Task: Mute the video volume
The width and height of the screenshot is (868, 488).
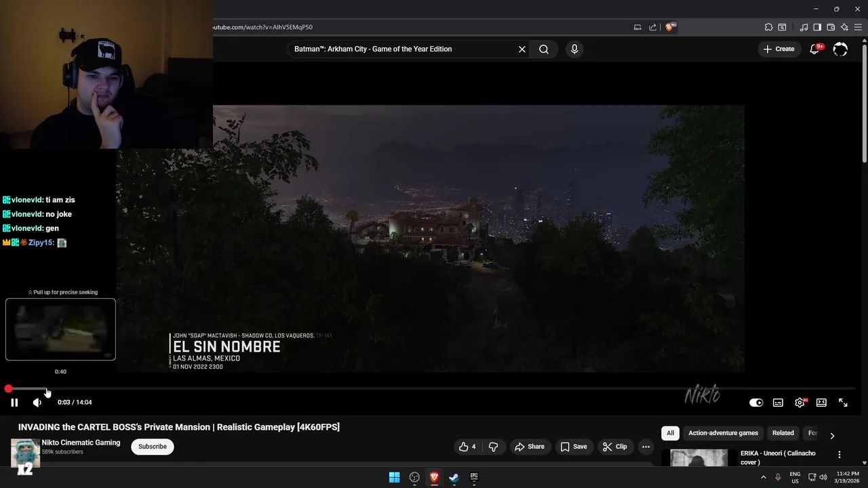Action: click(37, 403)
